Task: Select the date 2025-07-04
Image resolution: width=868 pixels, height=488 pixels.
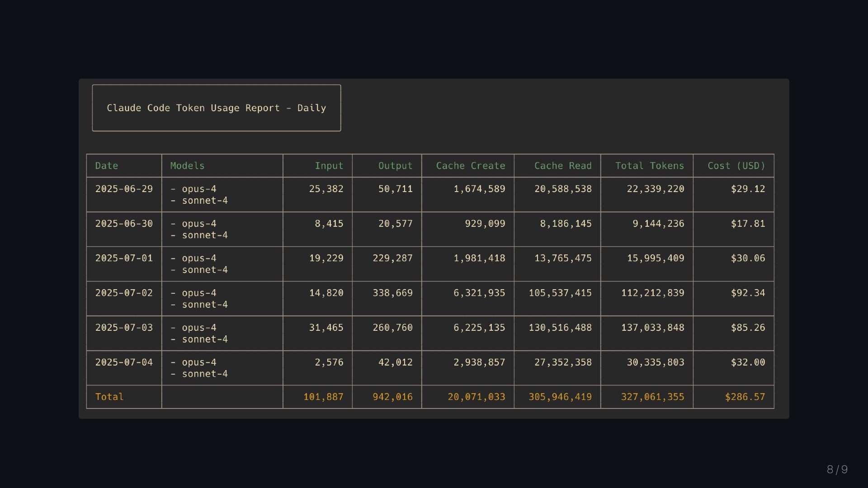Action: click(x=124, y=362)
